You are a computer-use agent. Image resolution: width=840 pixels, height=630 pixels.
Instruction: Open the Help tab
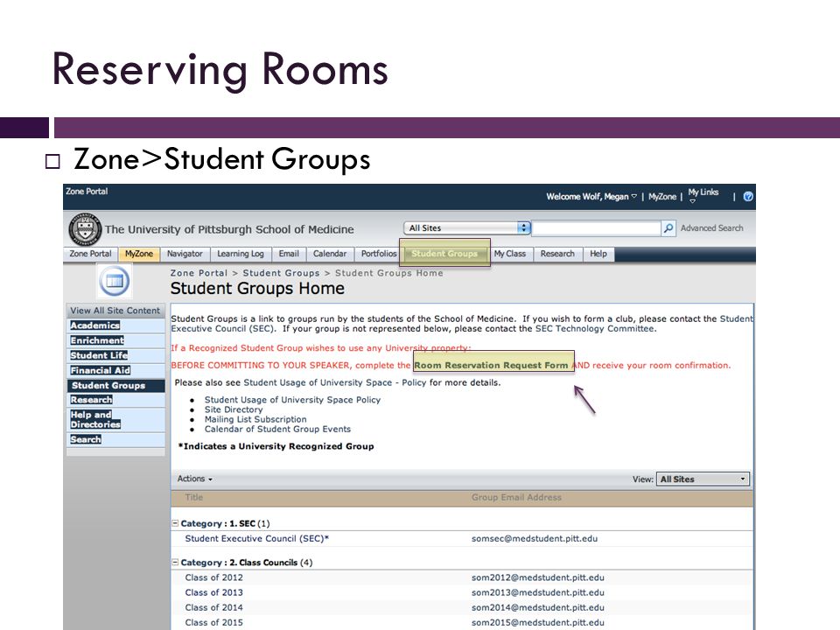pos(598,254)
